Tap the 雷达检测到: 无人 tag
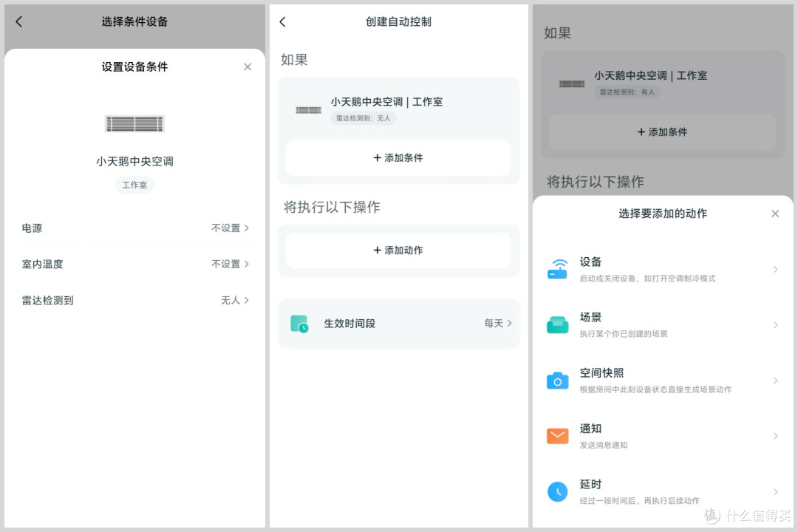 coord(364,118)
